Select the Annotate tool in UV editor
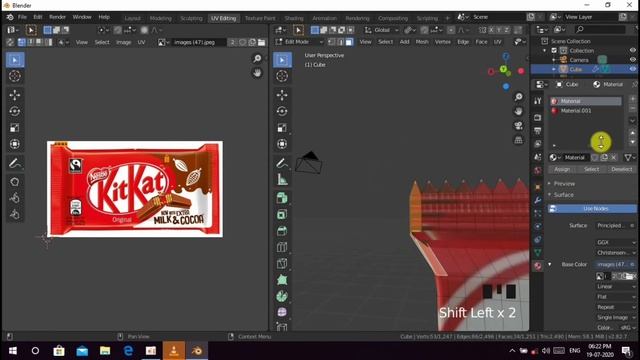This screenshot has height=360, width=640. 15,164
